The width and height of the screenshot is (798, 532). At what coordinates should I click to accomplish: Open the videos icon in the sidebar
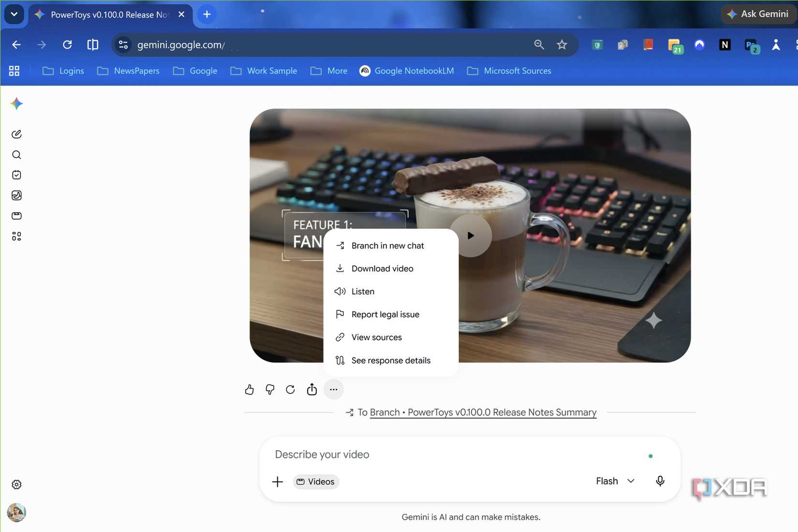pyautogui.click(x=16, y=216)
